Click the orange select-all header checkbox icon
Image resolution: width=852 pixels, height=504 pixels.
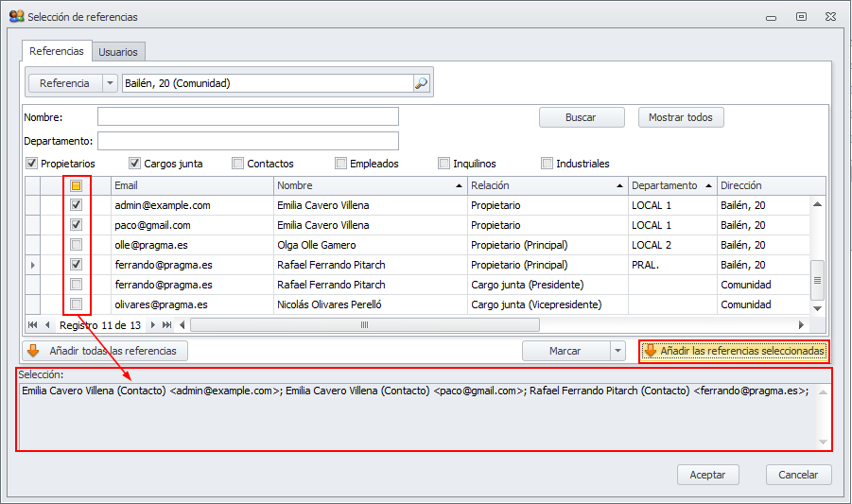click(x=77, y=185)
